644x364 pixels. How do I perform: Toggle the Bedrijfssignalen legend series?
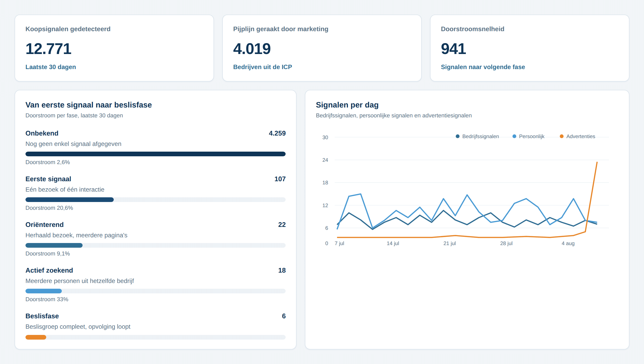477,136
